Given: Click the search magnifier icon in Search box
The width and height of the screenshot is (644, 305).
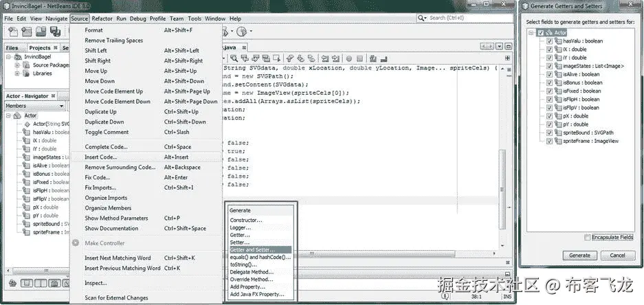Looking at the screenshot, I should [422, 18].
